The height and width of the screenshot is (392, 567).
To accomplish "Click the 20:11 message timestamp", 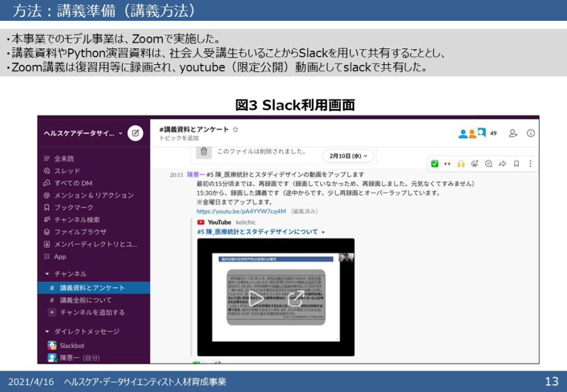I will point(176,175).
